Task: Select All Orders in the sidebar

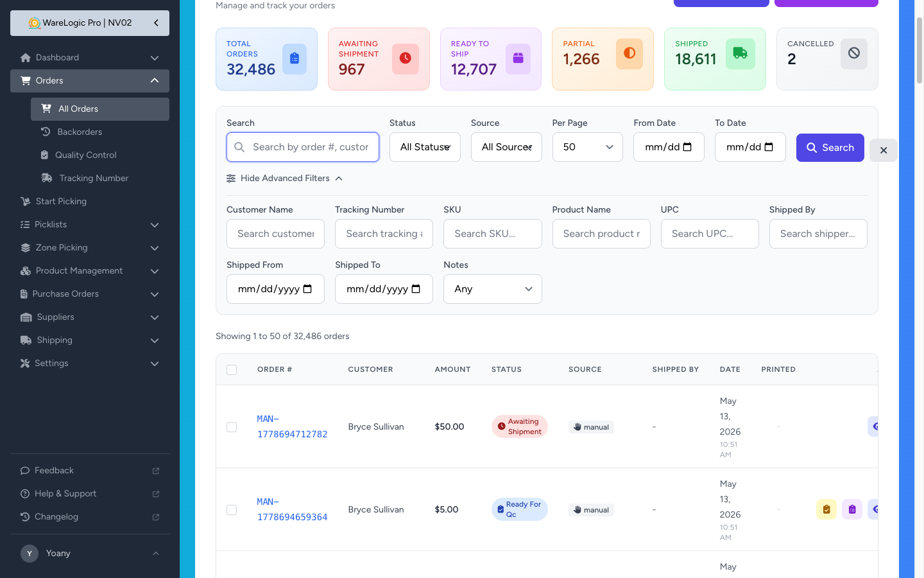Action: 100,109
